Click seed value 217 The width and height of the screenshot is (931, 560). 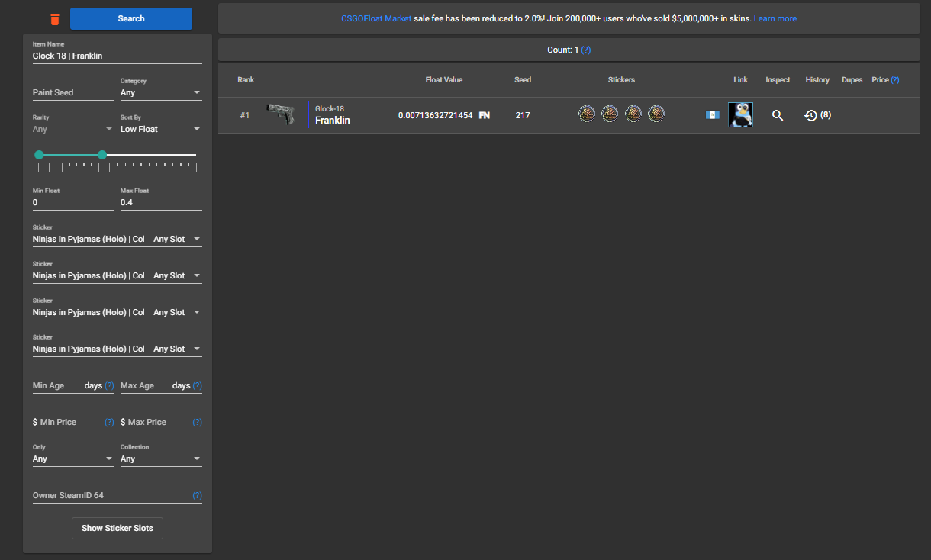523,115
